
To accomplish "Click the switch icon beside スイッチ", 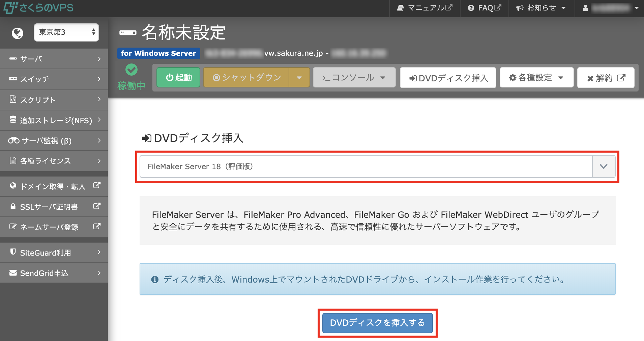I will click(x=13, y=79).
